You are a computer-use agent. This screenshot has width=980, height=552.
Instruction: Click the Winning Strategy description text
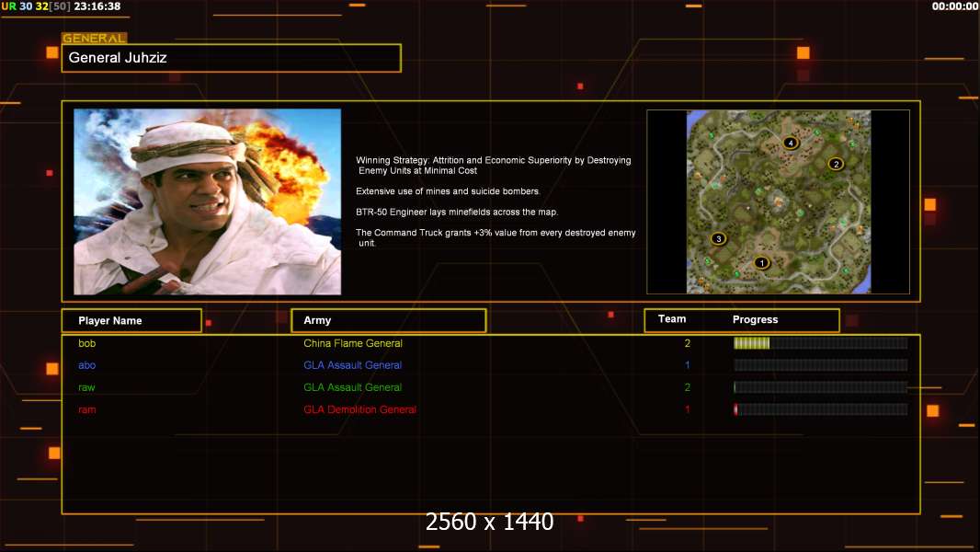point(494,165)
